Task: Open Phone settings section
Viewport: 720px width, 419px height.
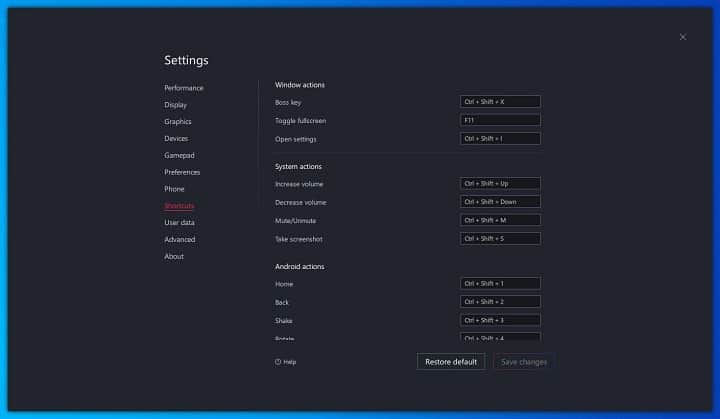Action: pyautogui.click(x=174, y=189)
